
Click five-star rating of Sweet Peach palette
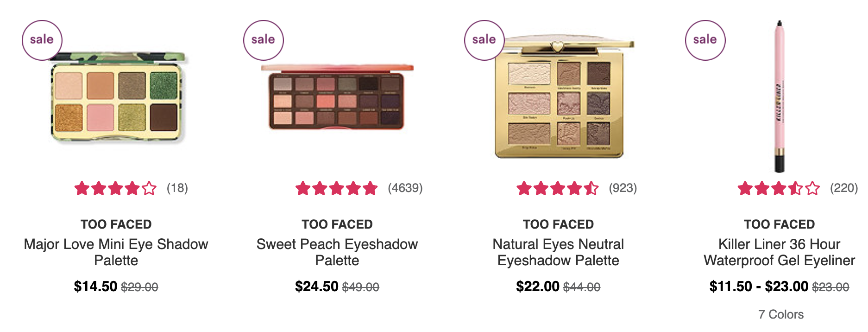click(337, 188)
